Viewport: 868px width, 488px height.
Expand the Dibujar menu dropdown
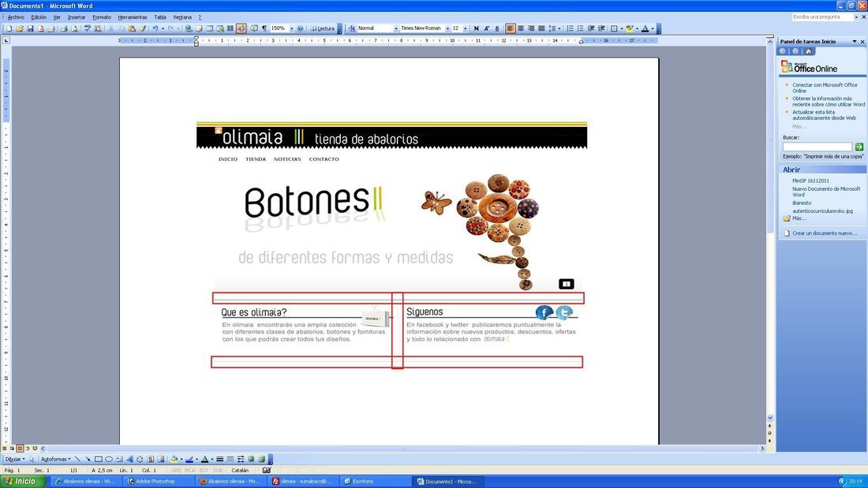15,460
